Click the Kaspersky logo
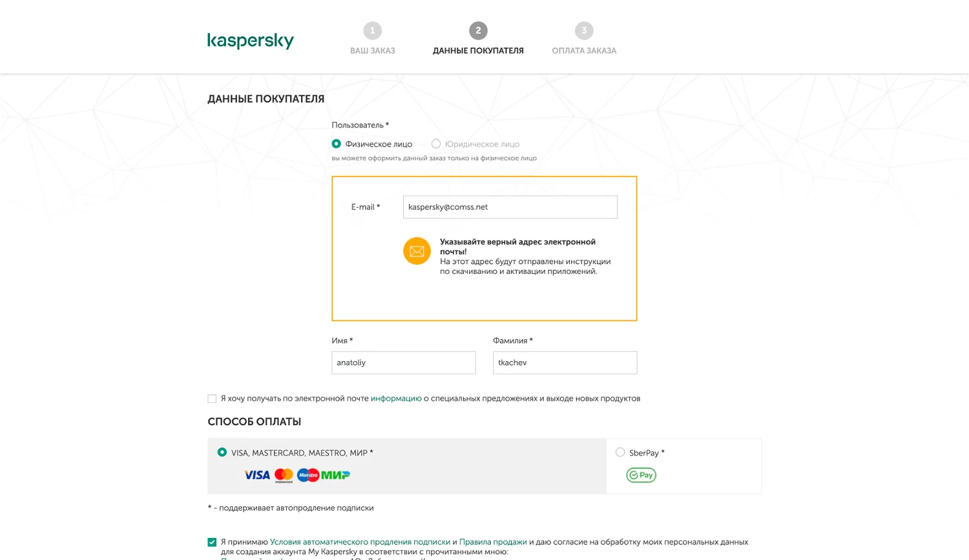The height and width of the screenshot is (560, 969). tap(251, 41)
